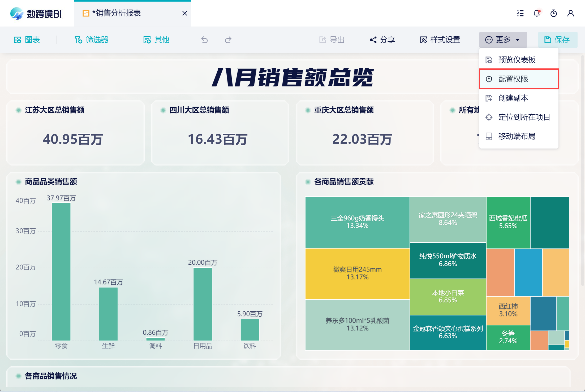Image resolution: width=585 pixels, height=392 pixels.
Task: Select 预览仪表板 from the menu
Action: tap(517, 60)
